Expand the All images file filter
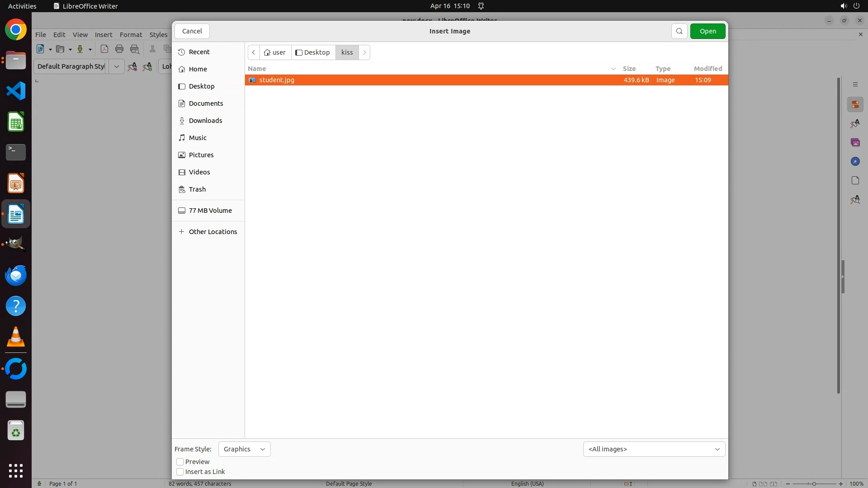868x488 pixels. [x=654, y=449]
